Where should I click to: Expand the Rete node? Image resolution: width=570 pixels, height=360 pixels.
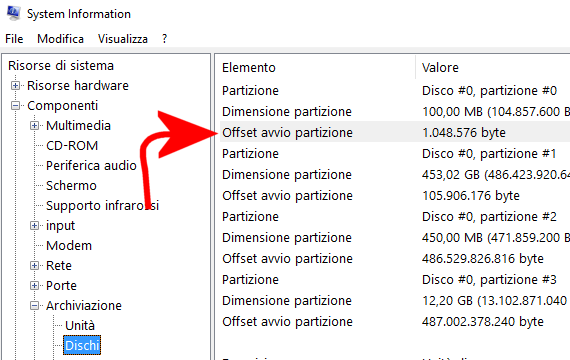(x=34, y=266)
